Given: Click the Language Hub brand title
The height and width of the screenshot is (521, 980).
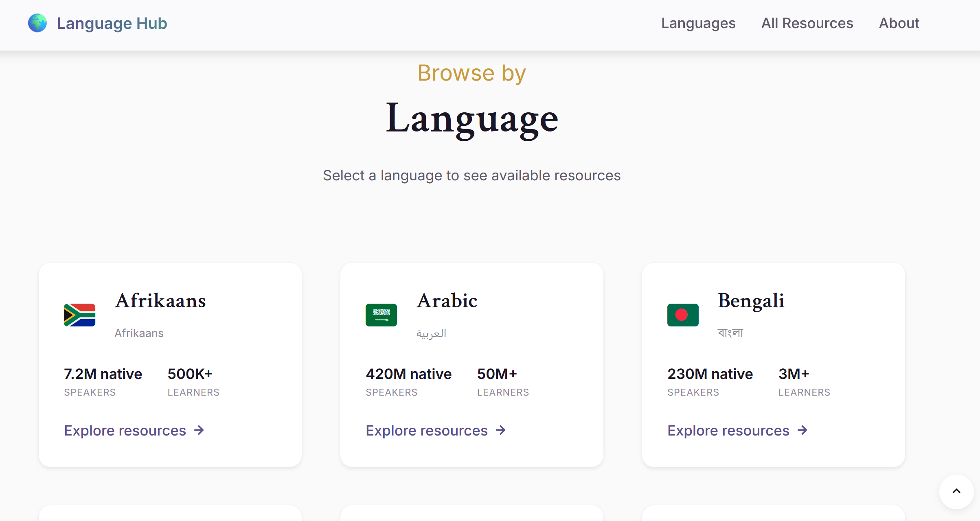Looking at the screenshot, I should point(112,23).
